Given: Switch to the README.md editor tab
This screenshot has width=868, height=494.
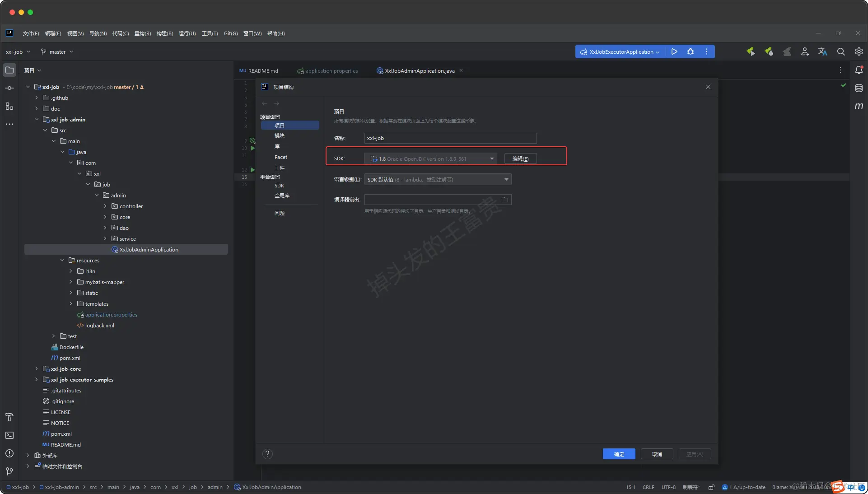Looking at the screenshot, I should point(263,71).
